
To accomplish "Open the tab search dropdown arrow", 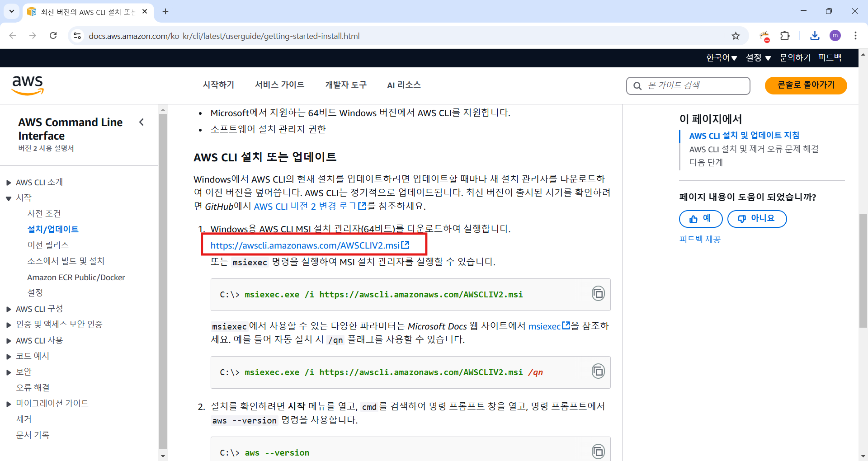I will 12,11.
